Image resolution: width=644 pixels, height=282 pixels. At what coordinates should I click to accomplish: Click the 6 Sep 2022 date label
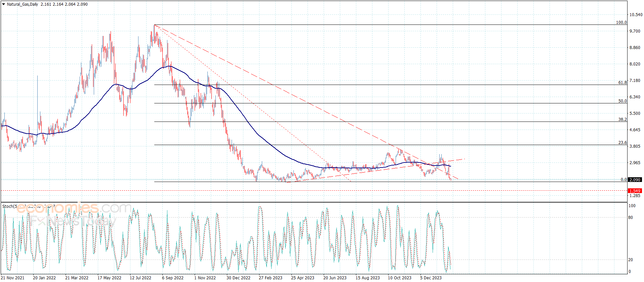(x=173, y=278)
